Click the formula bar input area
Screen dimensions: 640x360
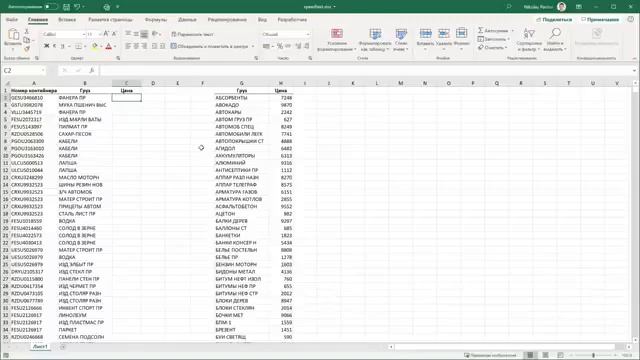click(366, 71)
